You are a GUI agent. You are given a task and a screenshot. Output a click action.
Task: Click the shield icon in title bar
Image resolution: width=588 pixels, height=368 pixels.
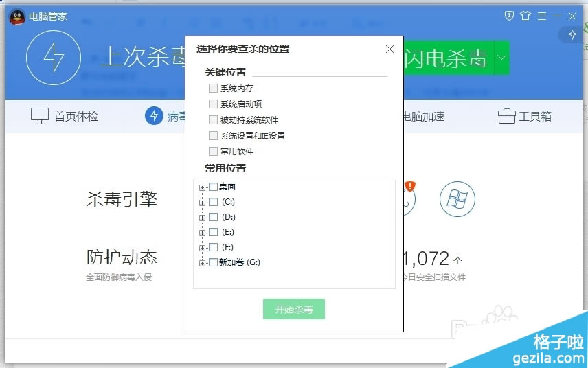pos(509,16)
